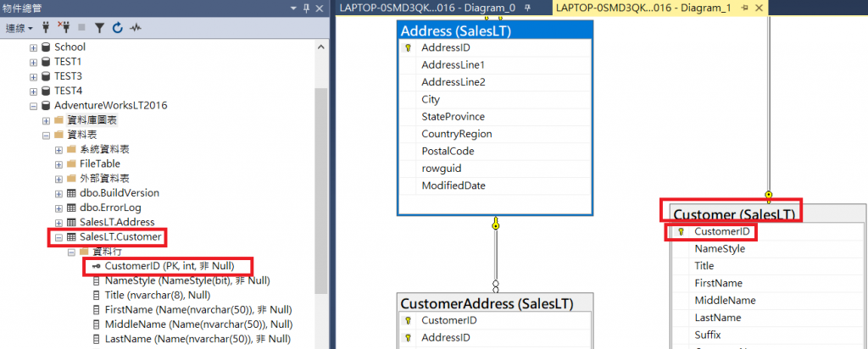Expand the dbo.ErrorLog table node
This screenshot has height=349, width=868.
tap(58, 208)
